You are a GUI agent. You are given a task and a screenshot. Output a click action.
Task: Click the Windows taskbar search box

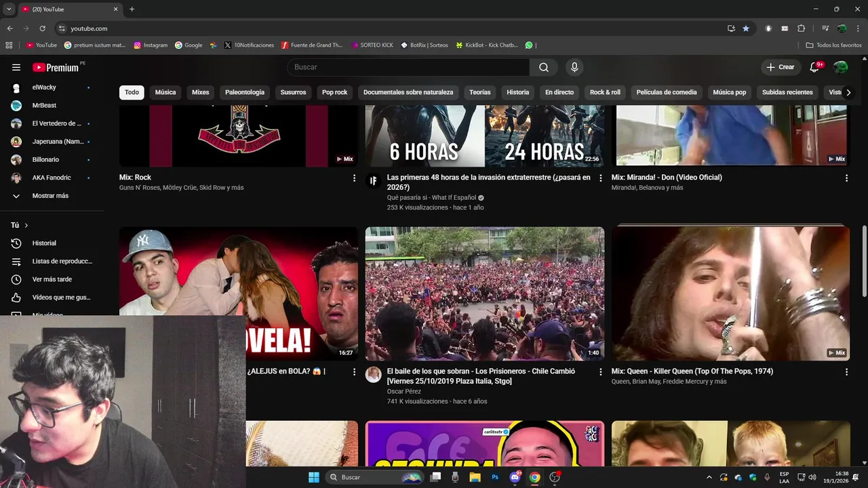374,477
